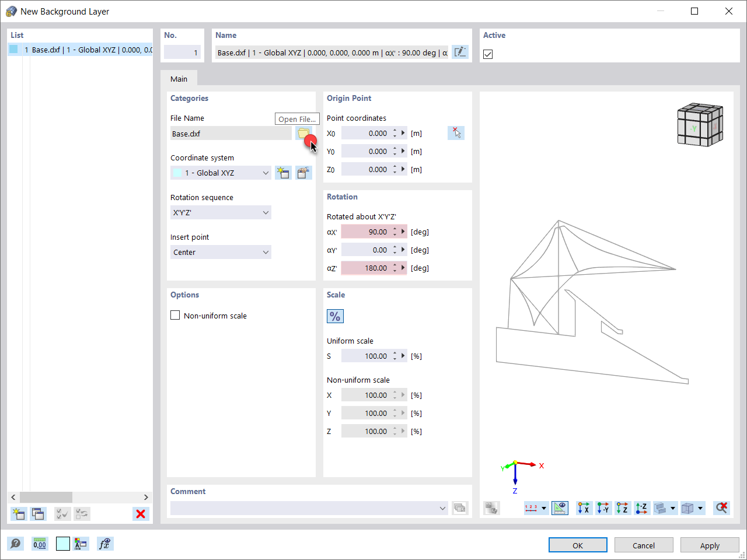This screenshot has height=560, width=747.
Task: Click the display mode layers icon
Action: point(660,508)
